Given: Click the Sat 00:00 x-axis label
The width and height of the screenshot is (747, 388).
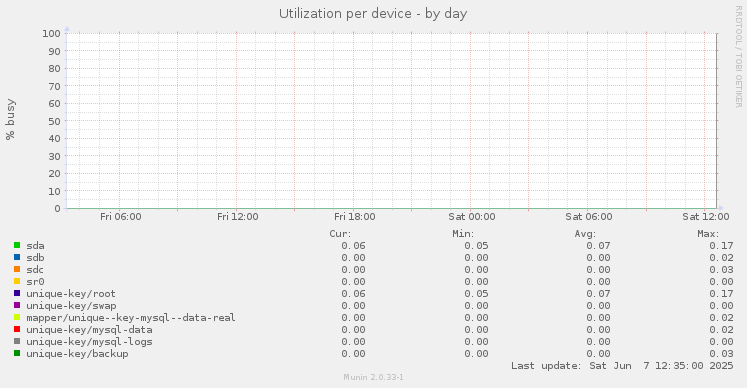Looking at the screenshot, I should tap(472, 217).
